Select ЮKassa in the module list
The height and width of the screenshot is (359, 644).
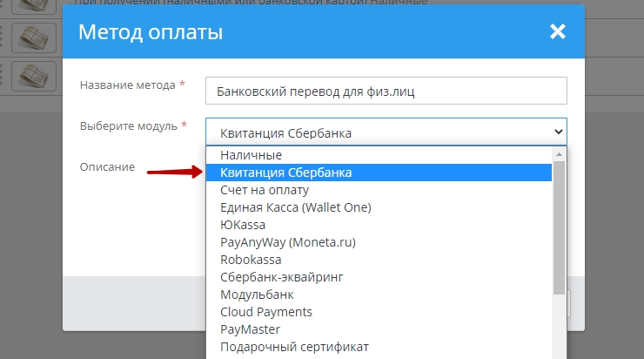243,225
